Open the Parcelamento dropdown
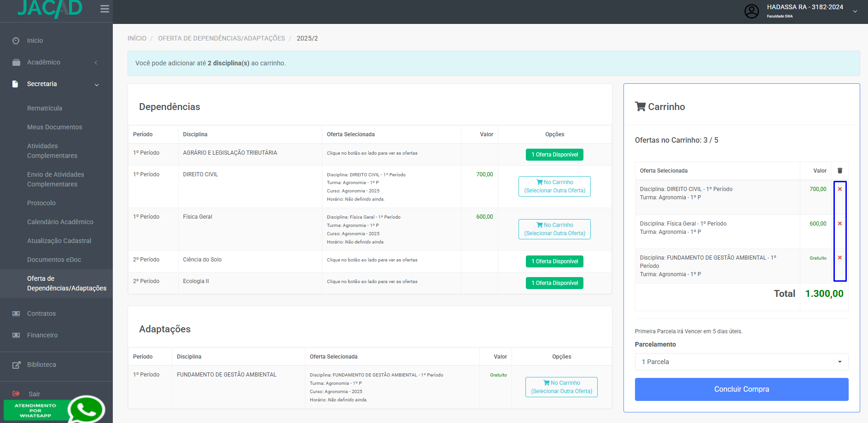Viewport: 868px width, 423px height. (741, 362)
